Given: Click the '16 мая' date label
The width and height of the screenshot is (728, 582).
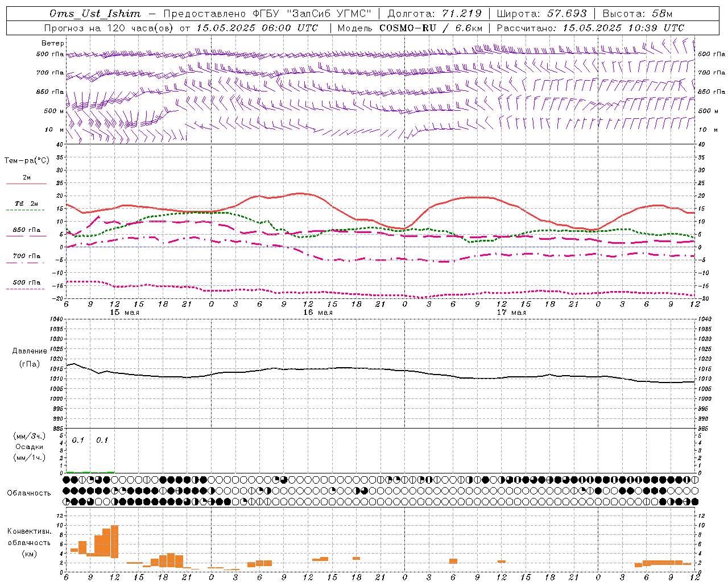Looking at the screenshot, I should click(x=318, y=313).
